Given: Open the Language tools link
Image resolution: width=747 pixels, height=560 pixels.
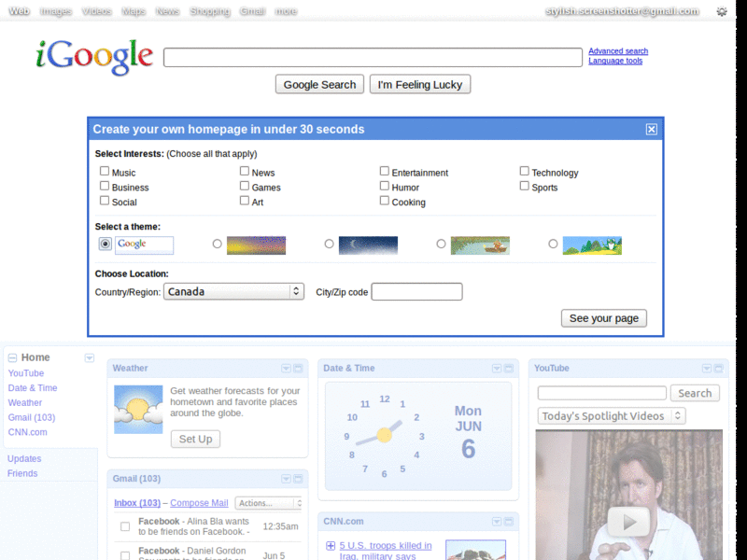Looking at the screenshot, I should (615, 61).
